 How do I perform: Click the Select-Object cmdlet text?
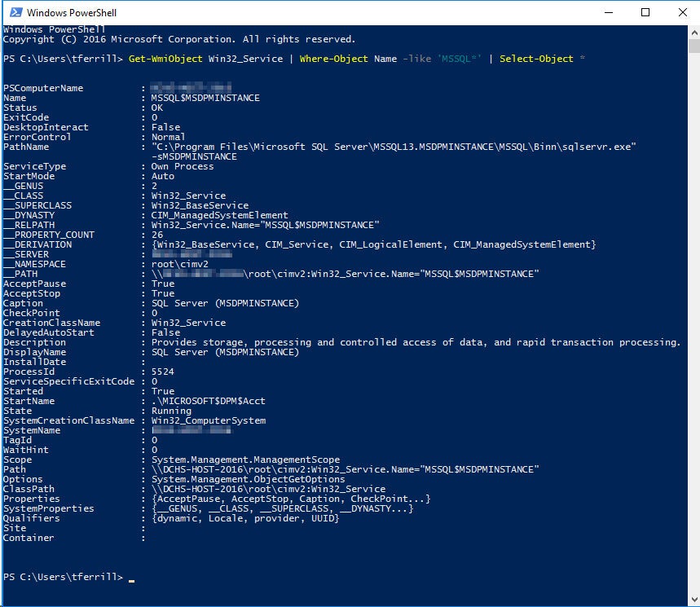click(534, 59)
